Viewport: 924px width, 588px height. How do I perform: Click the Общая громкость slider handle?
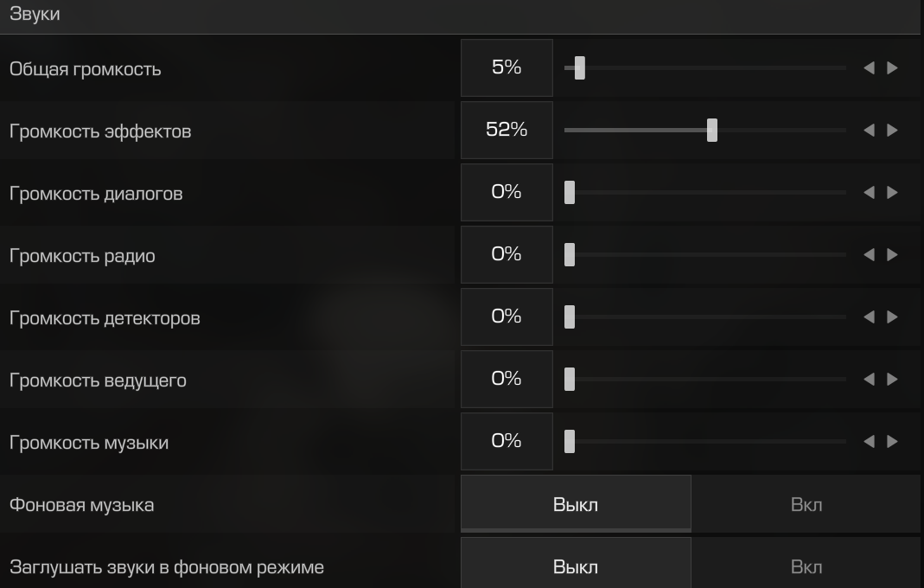coord(580,68)
